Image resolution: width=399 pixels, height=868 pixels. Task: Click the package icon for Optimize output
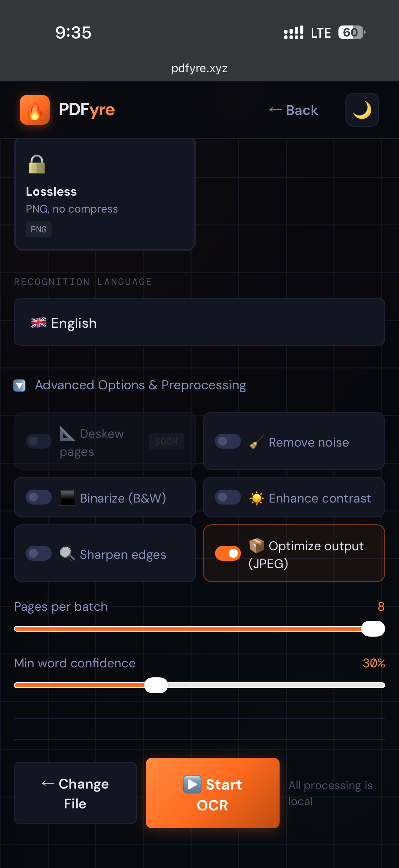257,546
